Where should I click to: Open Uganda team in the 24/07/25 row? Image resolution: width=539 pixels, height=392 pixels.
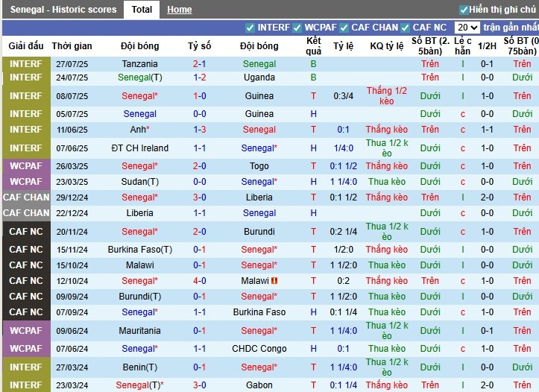click(259, 78)
